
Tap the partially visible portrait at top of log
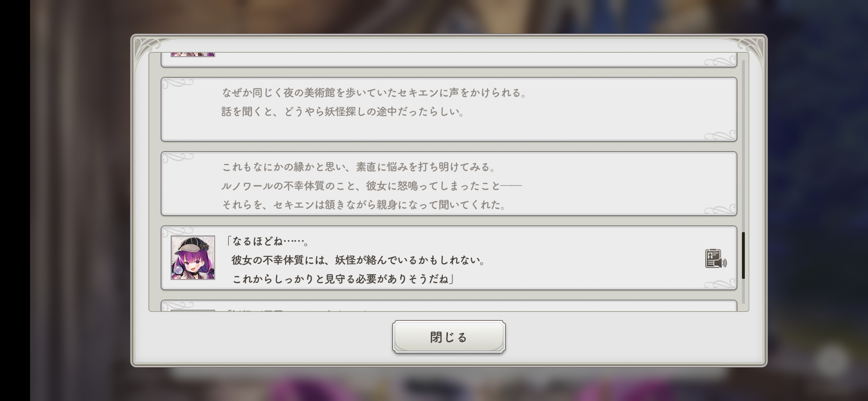[193, 54]
